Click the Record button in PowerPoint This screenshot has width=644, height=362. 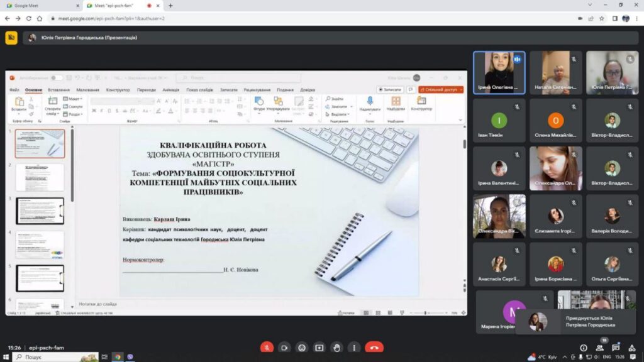[x=390, y=90]
